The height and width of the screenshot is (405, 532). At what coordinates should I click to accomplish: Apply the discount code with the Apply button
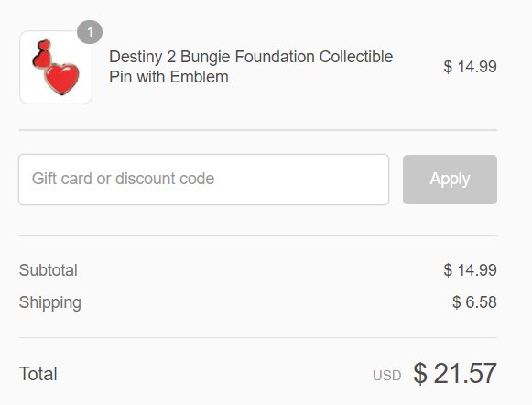[x=450, y=180]
